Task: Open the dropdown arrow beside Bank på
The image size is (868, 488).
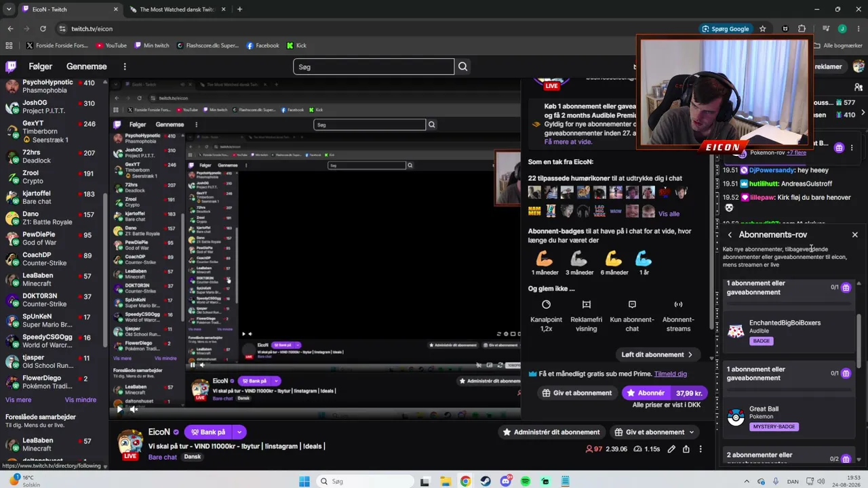Action: (x=239, y=432)
